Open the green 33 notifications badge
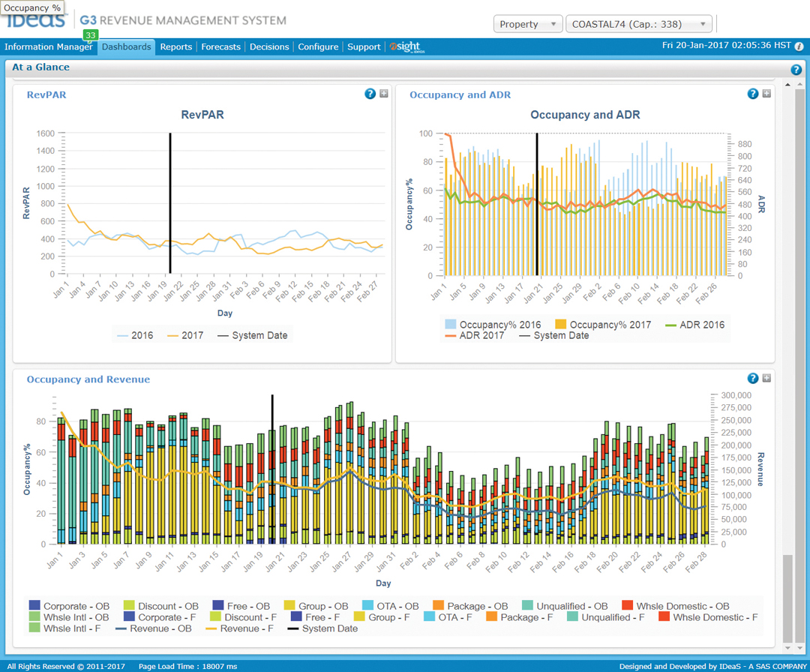810x672 pixels. tap(91, 35)
